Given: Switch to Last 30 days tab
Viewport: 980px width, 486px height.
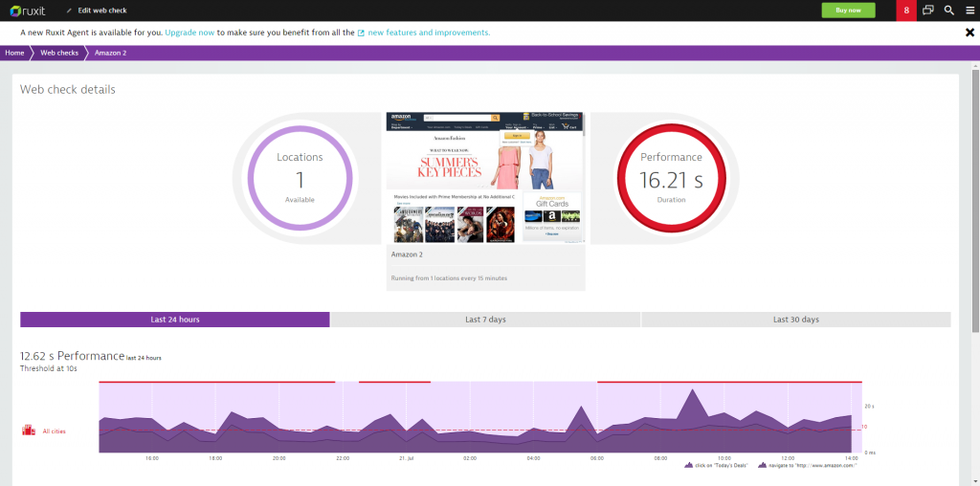Looking at the screenshot, I should (x=796, y=320).
